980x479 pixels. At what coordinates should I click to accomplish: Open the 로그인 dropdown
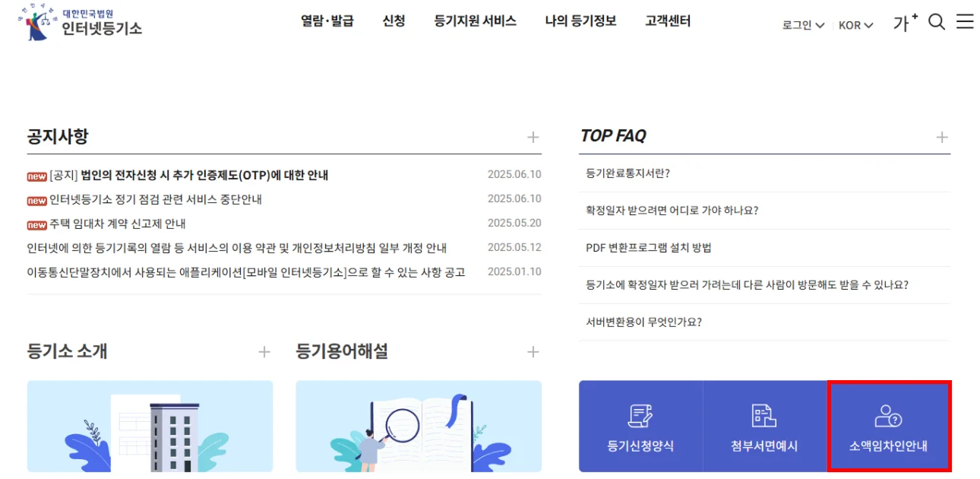pos(803,25)
